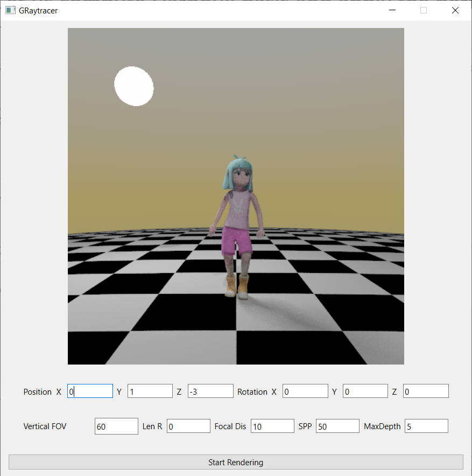Click the GRaytracer app icon in title bar

[10, 10]
